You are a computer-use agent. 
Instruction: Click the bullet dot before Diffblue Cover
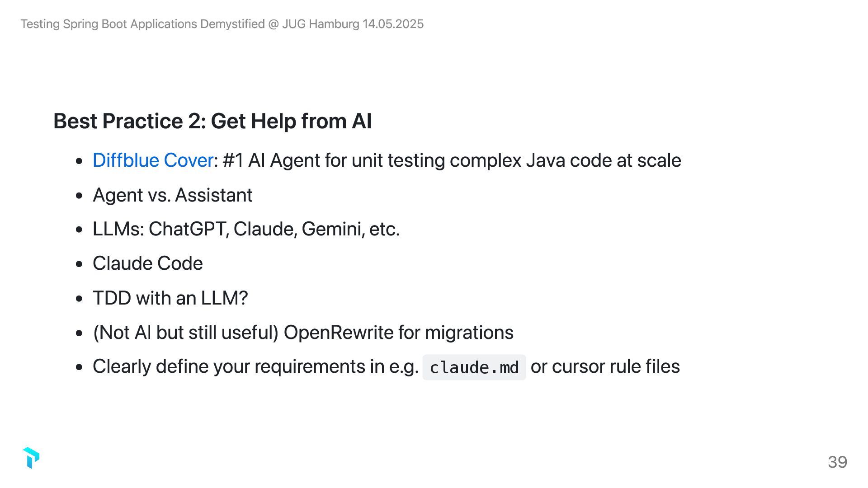(x=80, y=161)
